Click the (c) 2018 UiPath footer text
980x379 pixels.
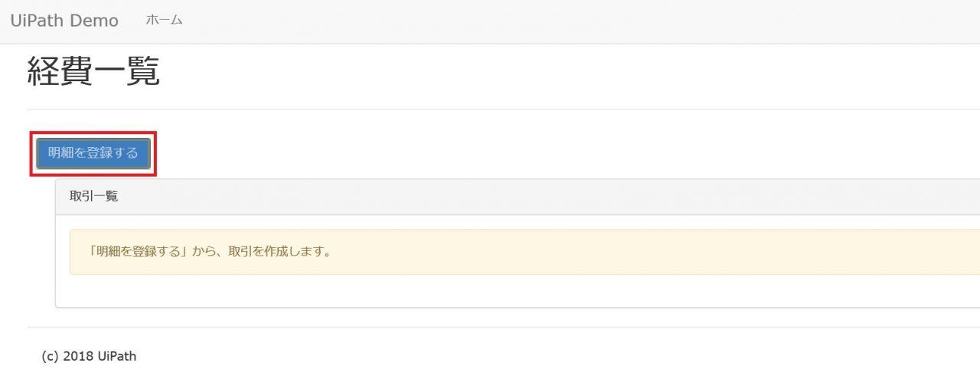[x=89, y=356]
